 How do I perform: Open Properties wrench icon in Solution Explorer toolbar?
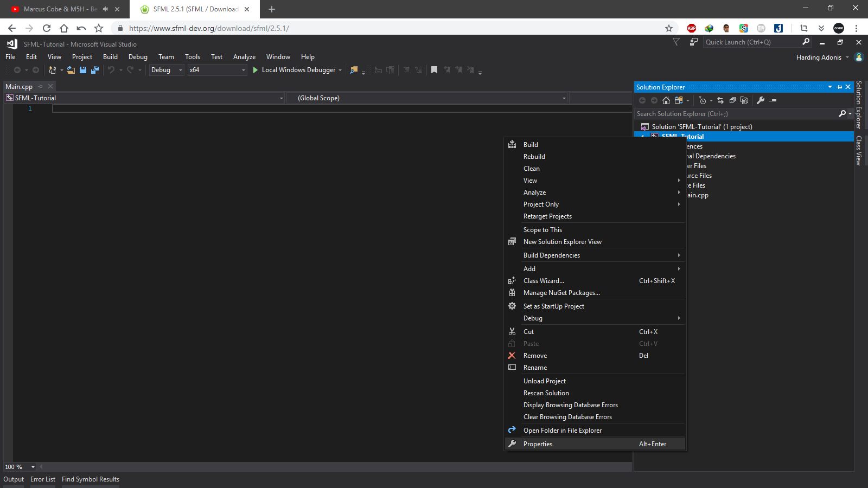pos(761,100)
